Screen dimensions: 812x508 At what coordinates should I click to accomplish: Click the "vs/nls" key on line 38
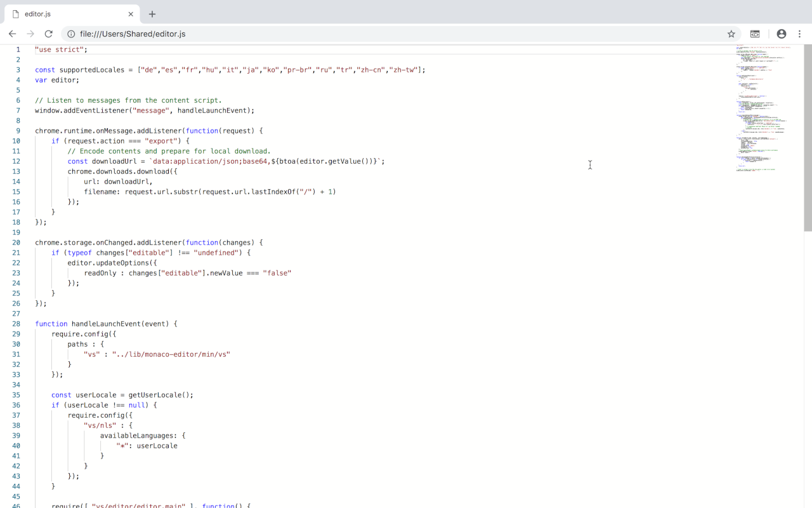(x=100, y=425)
